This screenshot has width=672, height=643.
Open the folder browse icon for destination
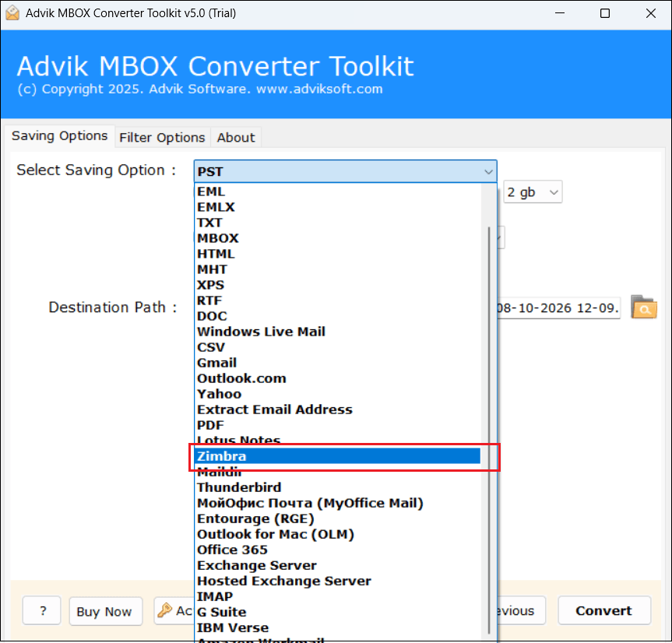point(643,307)
